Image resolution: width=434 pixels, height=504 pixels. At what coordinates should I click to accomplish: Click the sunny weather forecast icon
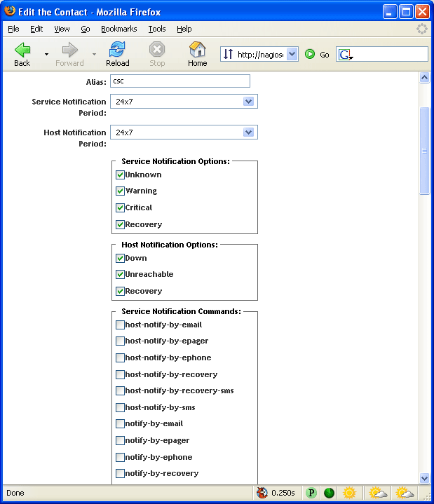(x=349, y=492)
